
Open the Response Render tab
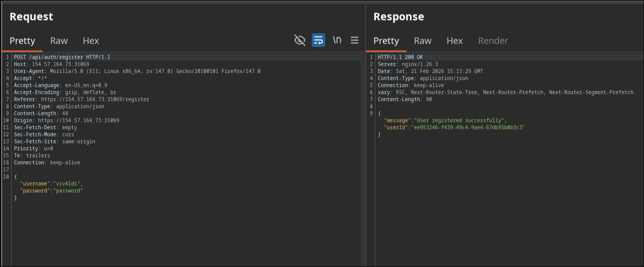(493, 41)
